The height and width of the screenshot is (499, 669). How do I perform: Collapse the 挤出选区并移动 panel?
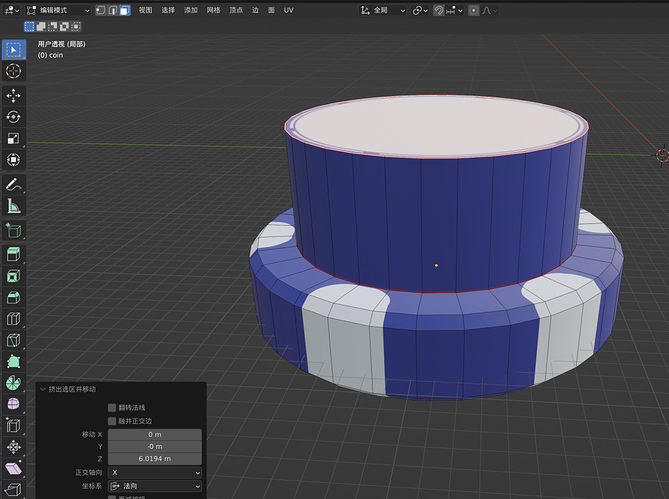(x=42, y=389)
